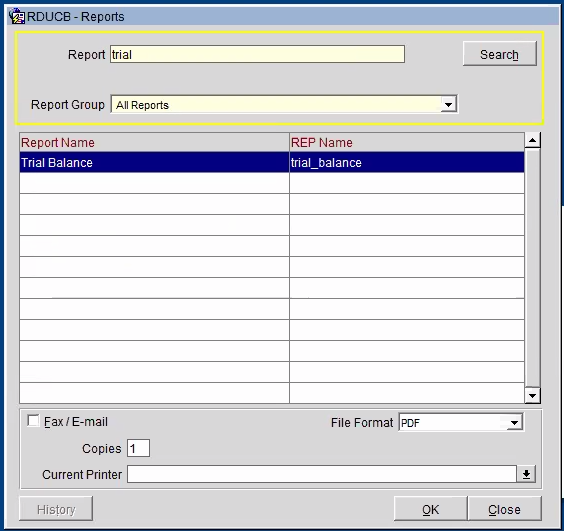Open the File Format PDF dropdown
564x531 pixels.
point(514,423)
